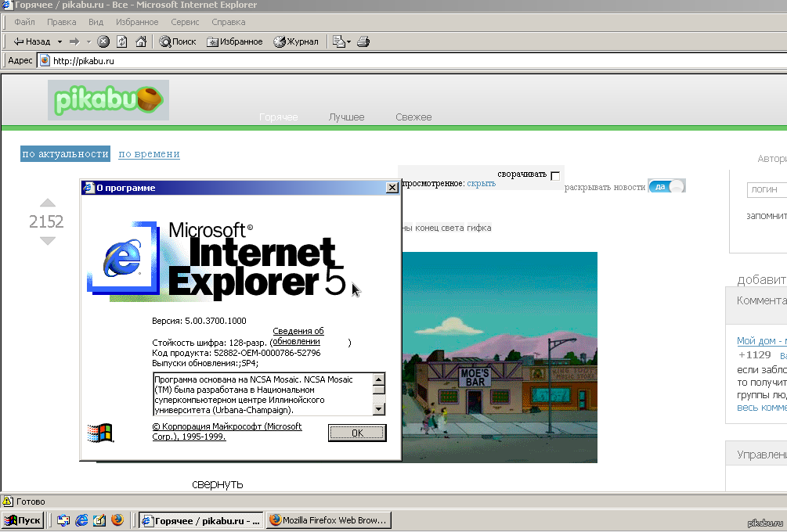This screenshot has width=787, height=532.
Task: Click the логин input field
Action: [767, 189]
